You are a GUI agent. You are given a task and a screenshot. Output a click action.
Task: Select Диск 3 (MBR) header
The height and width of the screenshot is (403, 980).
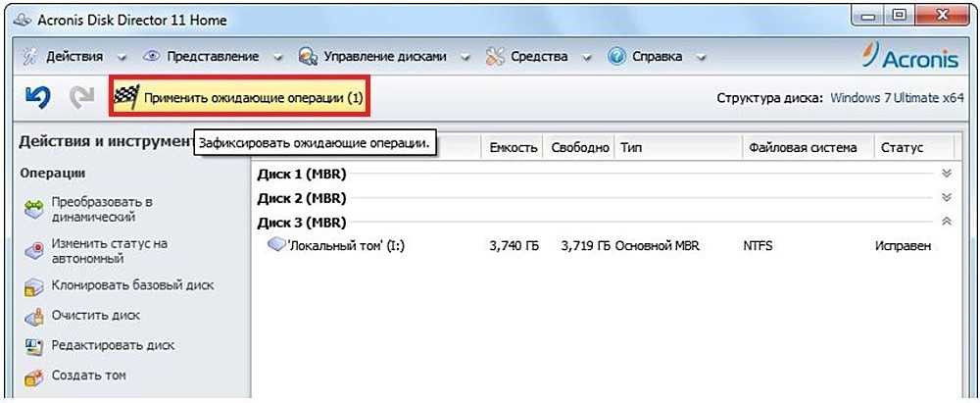pyautogui.click(x=301, y=223)
